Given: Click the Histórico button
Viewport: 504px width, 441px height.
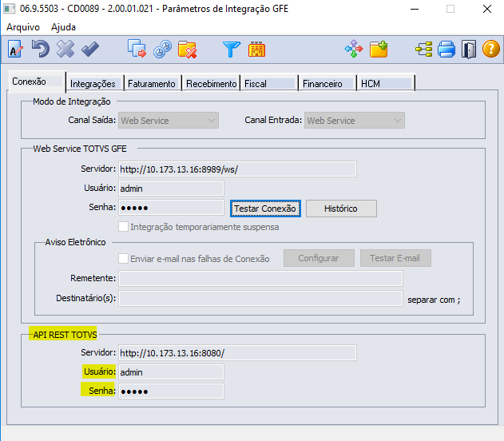Looking at the screenshot, I should coord(341,209).
